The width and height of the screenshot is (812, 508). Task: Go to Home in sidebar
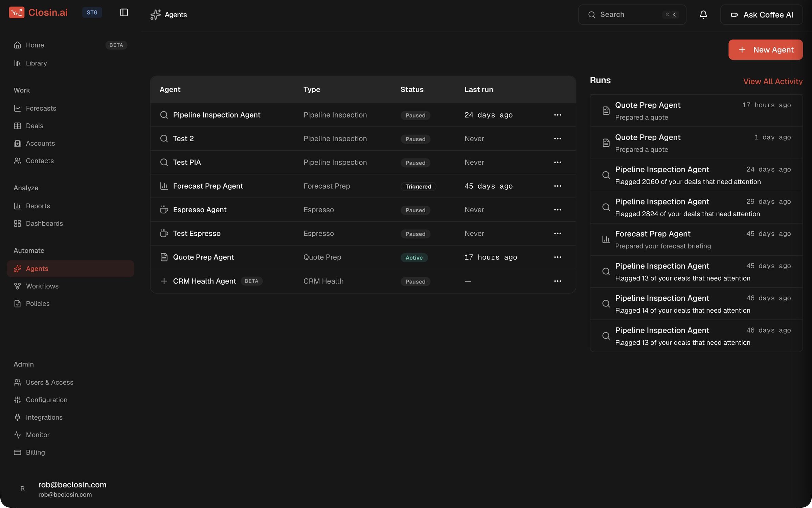70,45
